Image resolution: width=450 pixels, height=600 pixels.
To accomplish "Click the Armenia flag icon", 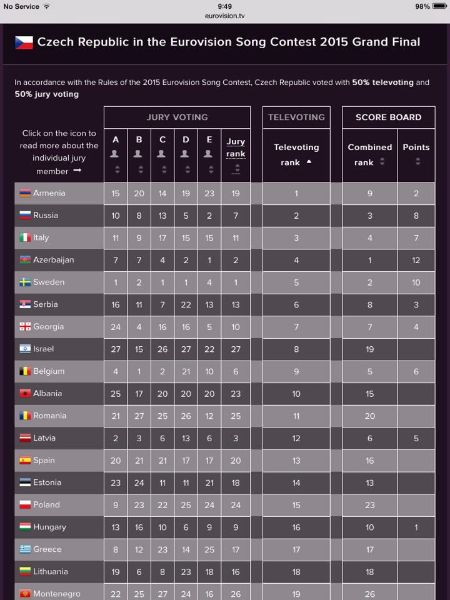I will (x=25, y=193).
